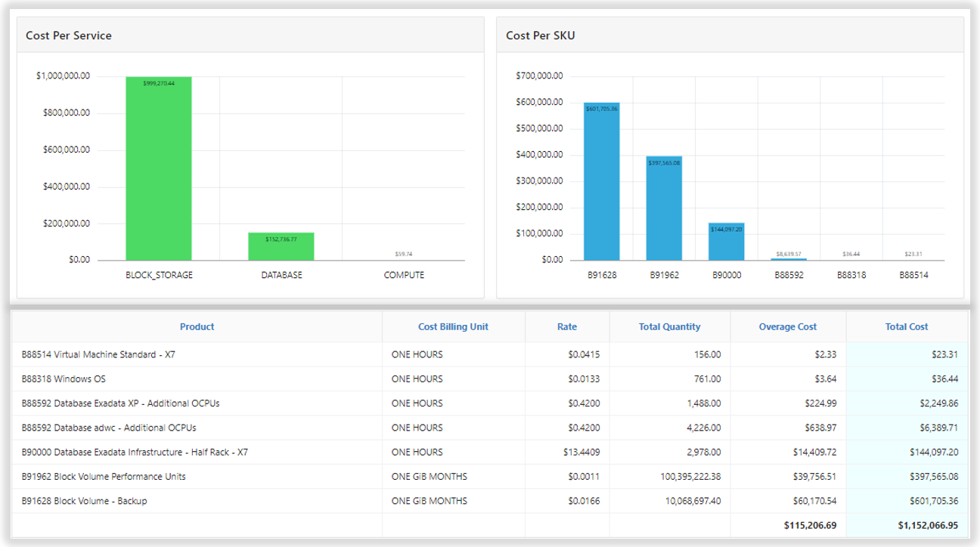The width and height of the screenshot is (980, 547).
Task: Click the $0.0011 rate value
Action: 584,477
